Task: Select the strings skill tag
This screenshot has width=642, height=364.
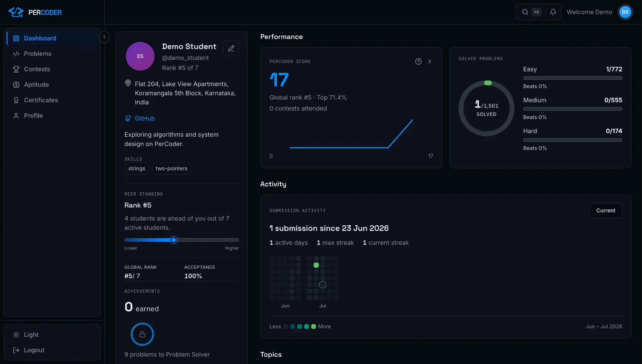Action: pos(137,169)
